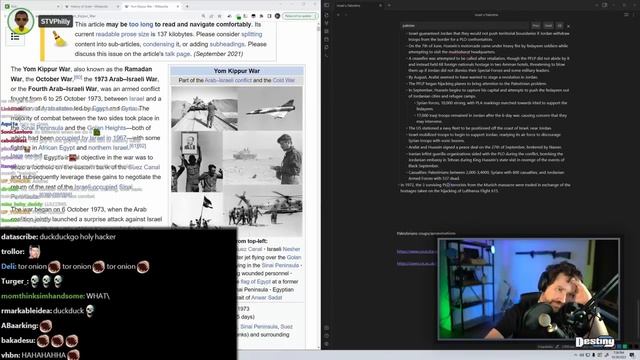Screen dimensions: 640x360
Task: Follow the 'condensing' link
Action: 158,44
